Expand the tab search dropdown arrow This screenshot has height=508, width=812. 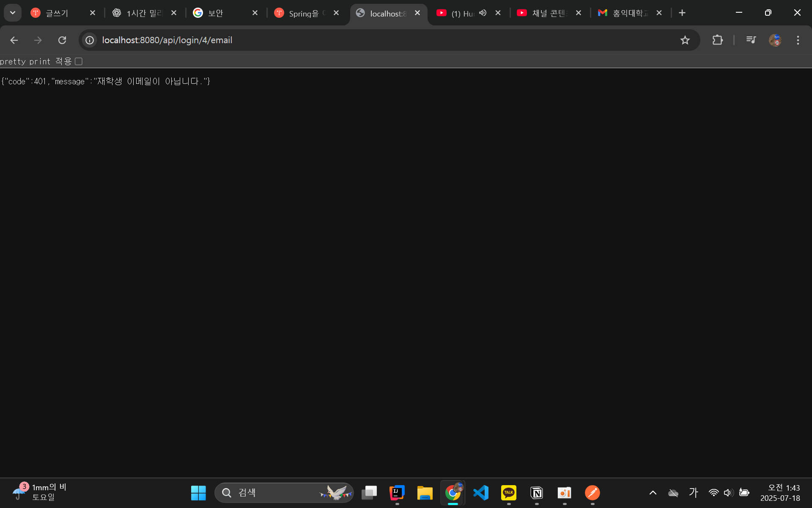tap(13, 13)
